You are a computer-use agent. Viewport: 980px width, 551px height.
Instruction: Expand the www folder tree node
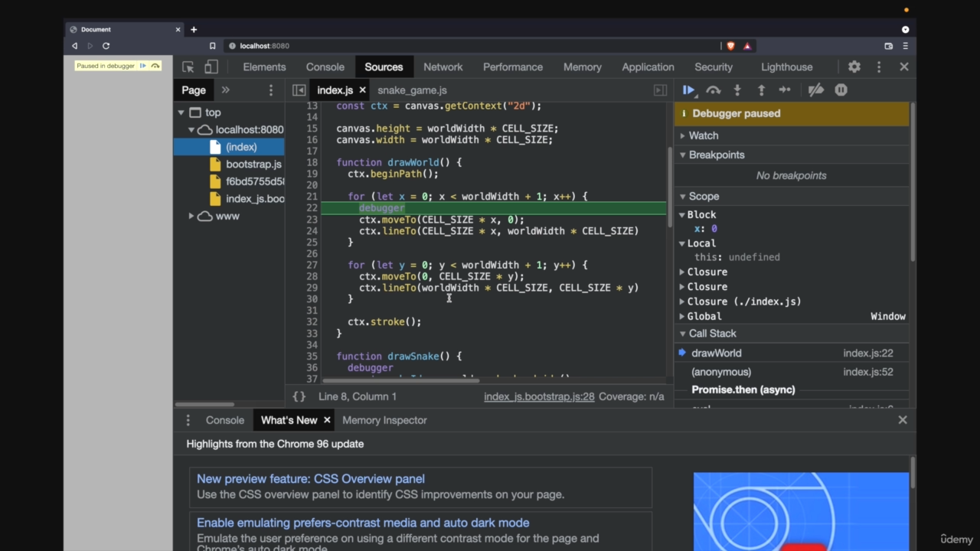[x=191, y=217]
